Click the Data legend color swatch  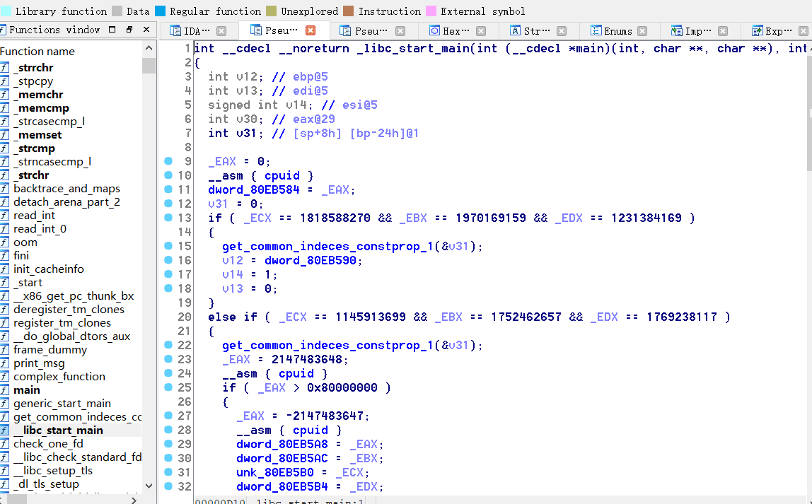[117, 11]
